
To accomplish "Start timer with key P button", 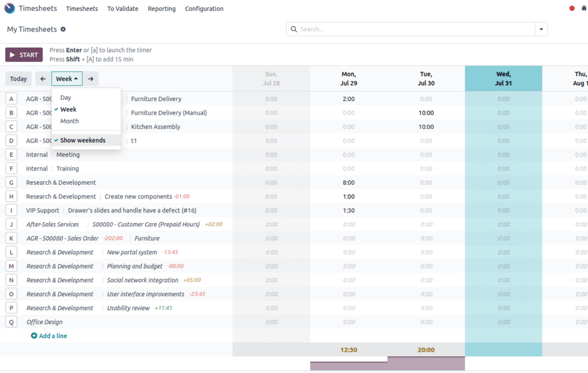I will (x=11, y=308).
